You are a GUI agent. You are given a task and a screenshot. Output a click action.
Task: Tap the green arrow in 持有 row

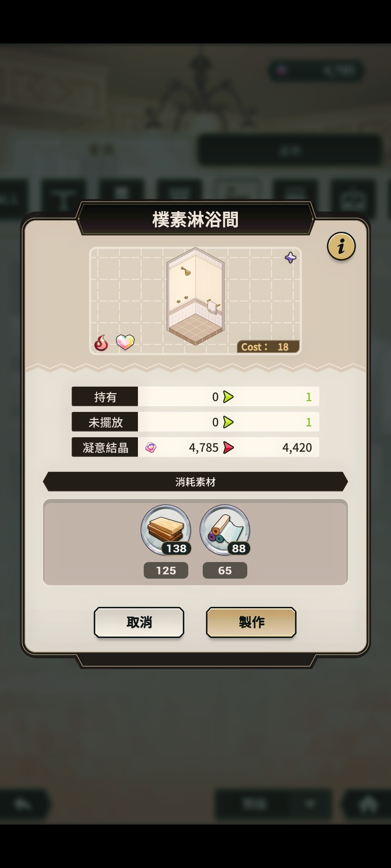pyautogui.click(x=228, y=397)
